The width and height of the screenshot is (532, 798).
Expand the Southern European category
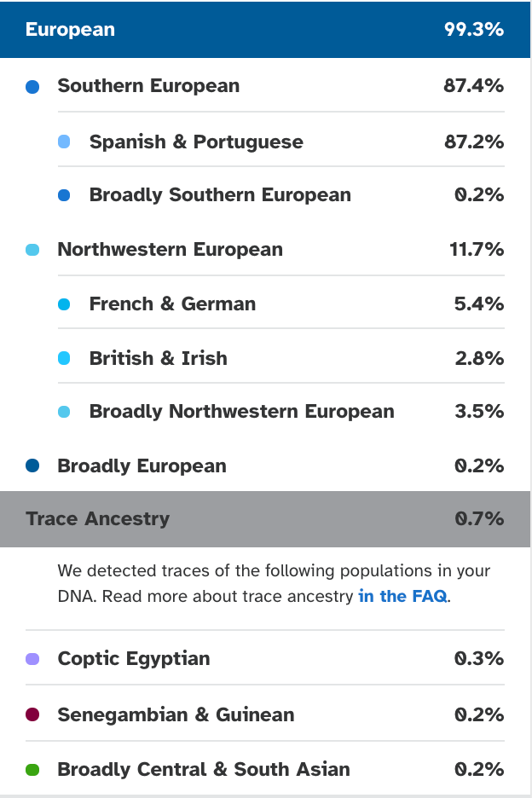(148, 86)
